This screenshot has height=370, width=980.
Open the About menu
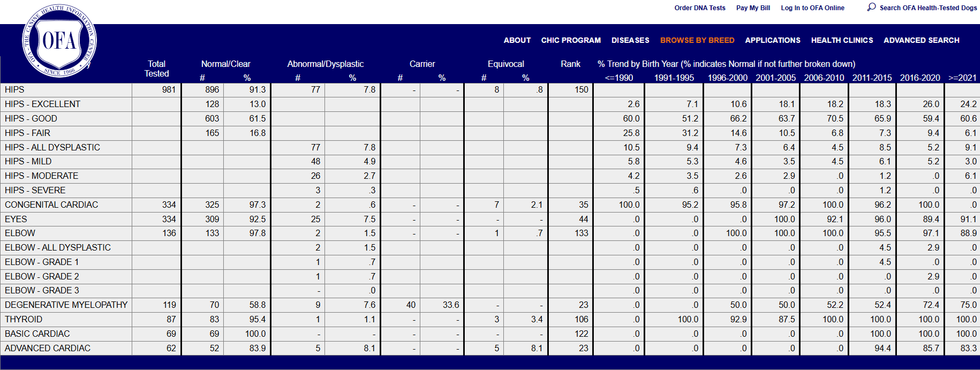(x=517, y=40)
